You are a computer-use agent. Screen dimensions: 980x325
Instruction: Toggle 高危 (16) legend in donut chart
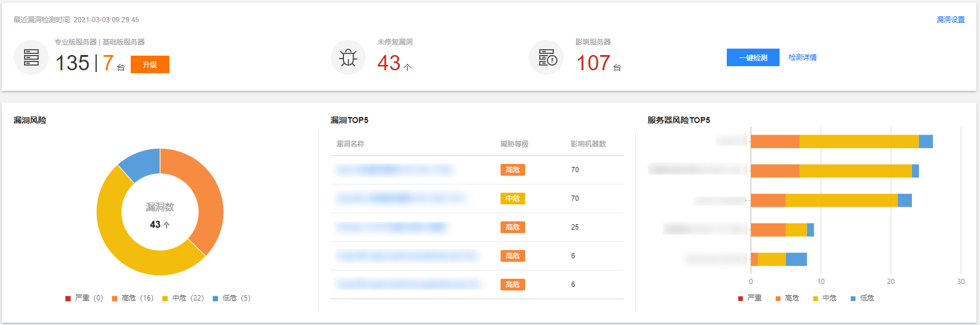click(133, 298)
